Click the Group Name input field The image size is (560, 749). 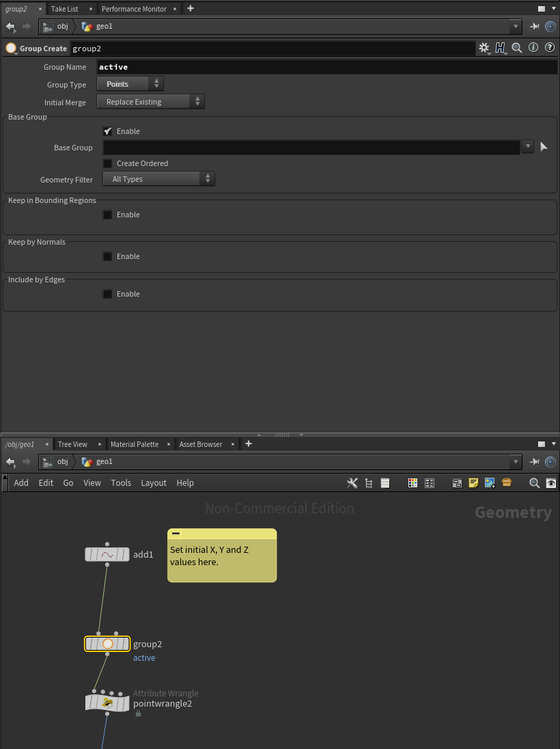[x=326, y=67]
